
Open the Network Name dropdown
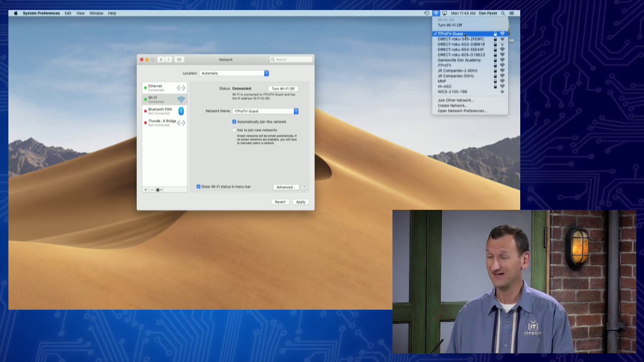[x=266, y=111]
